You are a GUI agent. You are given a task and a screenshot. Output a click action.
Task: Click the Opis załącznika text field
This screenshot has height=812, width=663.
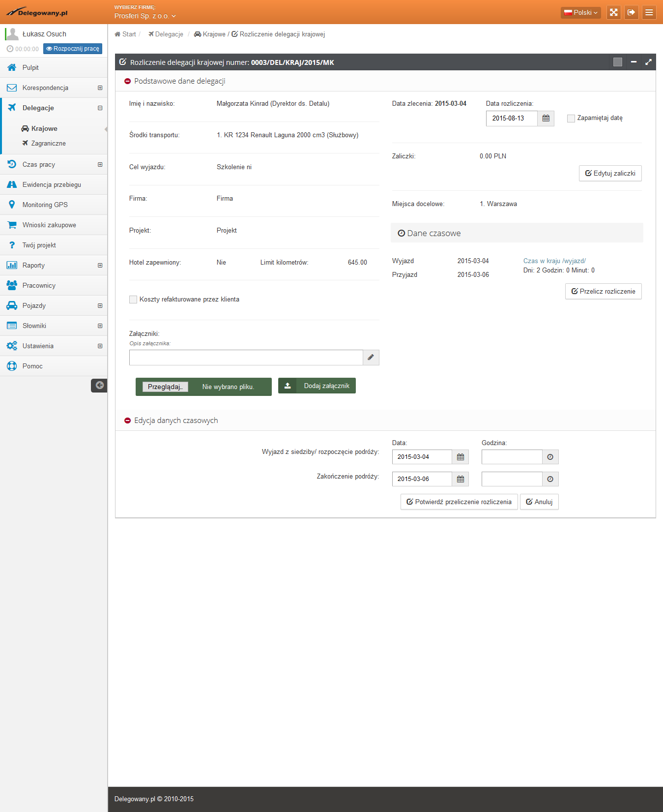click(x=246, y=358)
